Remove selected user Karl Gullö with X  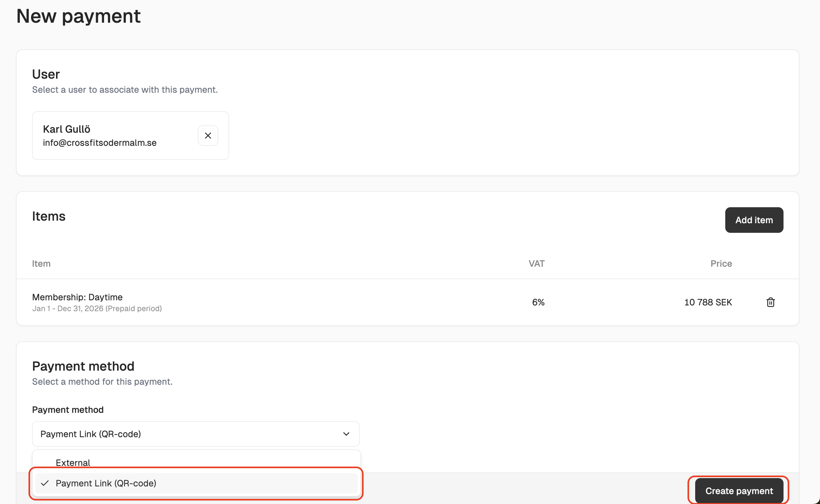tap(208, 136)
